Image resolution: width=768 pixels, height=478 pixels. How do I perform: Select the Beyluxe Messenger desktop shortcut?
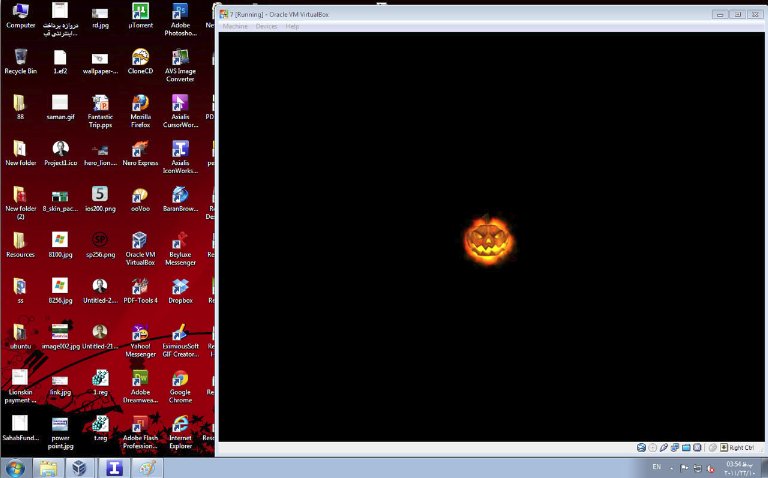[x=180, y=249]
